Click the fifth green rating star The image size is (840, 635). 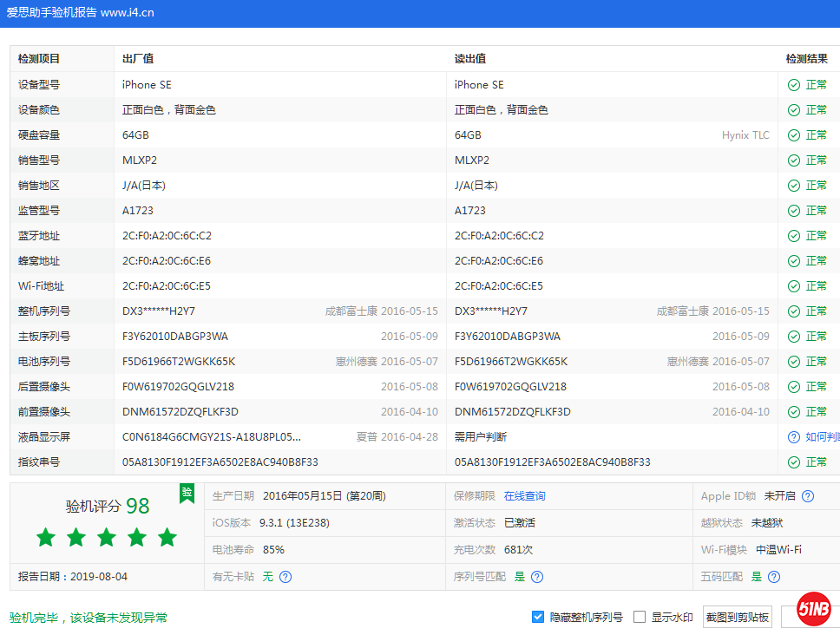click(x=167, y=538)
